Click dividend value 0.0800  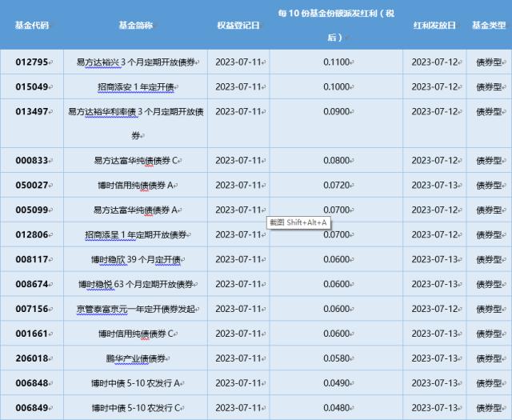pyautogui.click(x=336, y=160)
